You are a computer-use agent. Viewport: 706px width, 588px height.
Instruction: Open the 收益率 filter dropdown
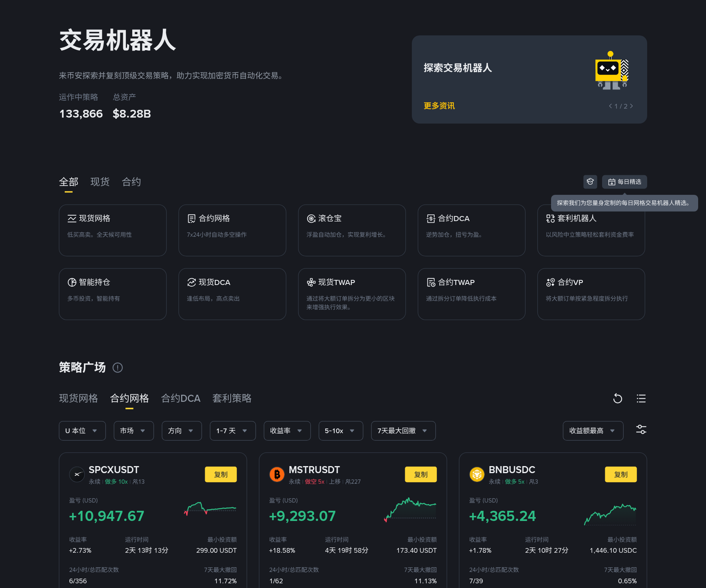[x=287, y=431]
